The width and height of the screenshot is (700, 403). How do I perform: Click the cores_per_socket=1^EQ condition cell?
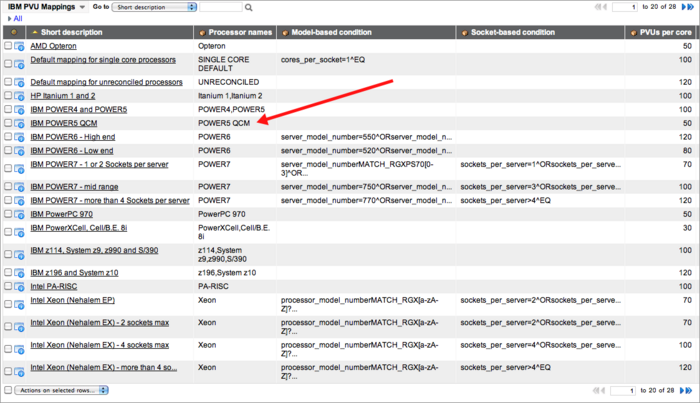coord(323,60)
